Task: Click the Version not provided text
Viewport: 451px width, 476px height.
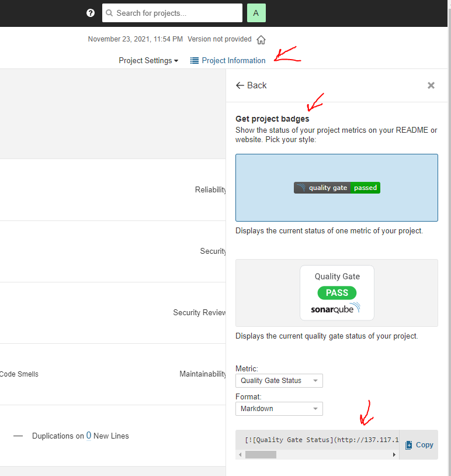Action: [220, 39]
